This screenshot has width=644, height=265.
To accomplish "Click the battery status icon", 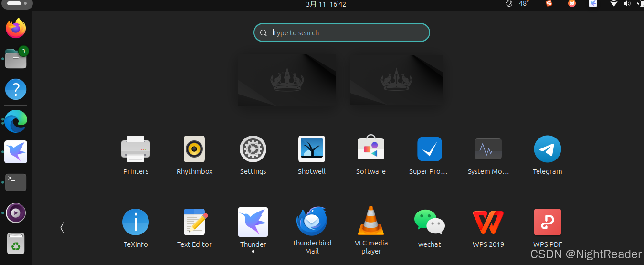I will pyautogui.click(x=640, y=4).
